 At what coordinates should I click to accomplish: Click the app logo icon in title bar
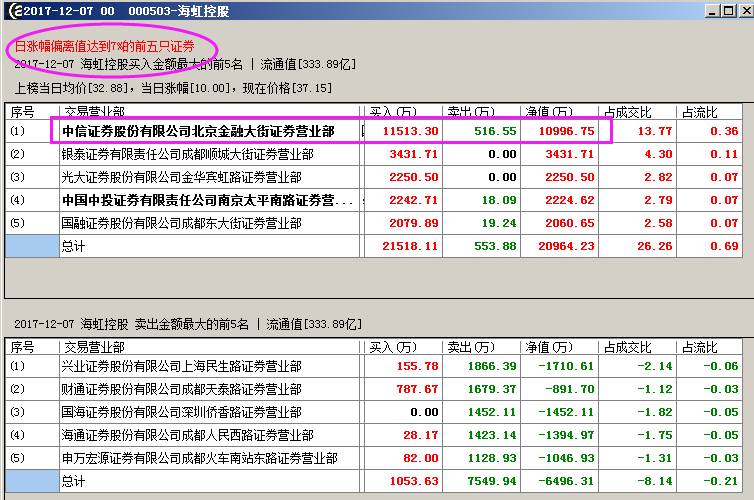click(x=15, y=10)
